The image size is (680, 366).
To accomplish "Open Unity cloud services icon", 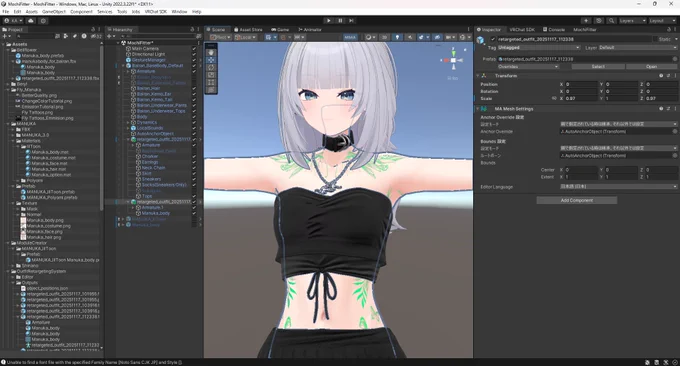I will click(31, 21).
